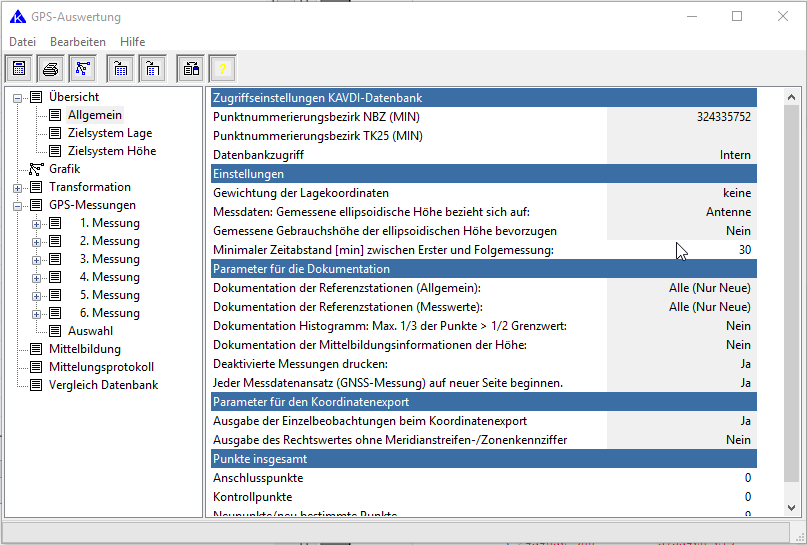Select Zielsystem Lage in the tree

pyautogui.click(x=110, y=133)
